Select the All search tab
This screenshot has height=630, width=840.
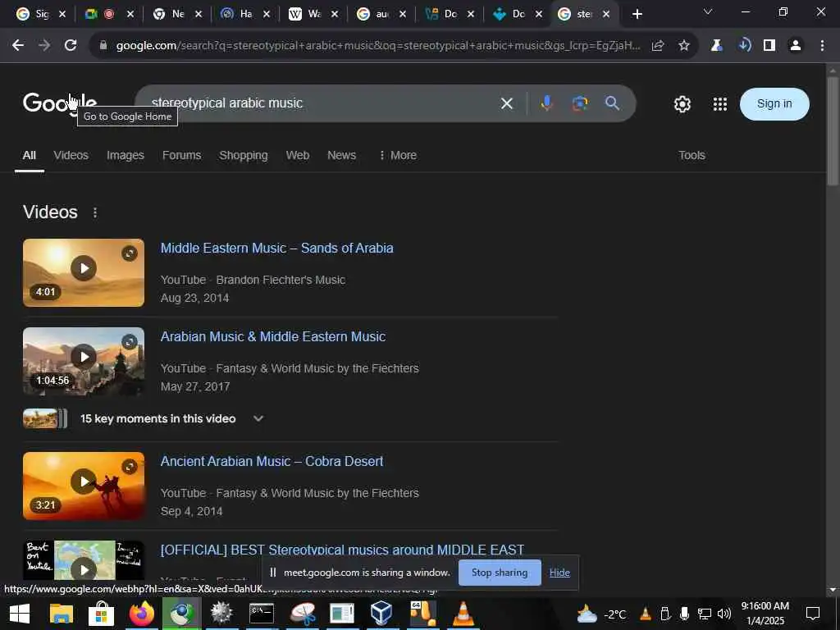coord(30,155)
